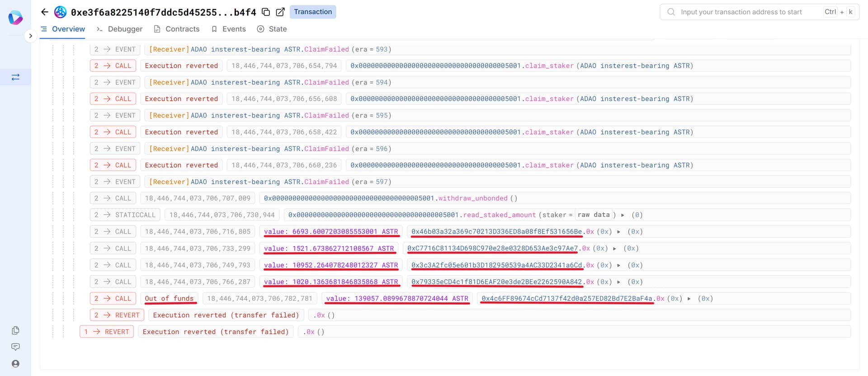Image resolution: width=868 pixels, height=376 pixels.
Task: Open the State tab
Action: tap(272, 29)
